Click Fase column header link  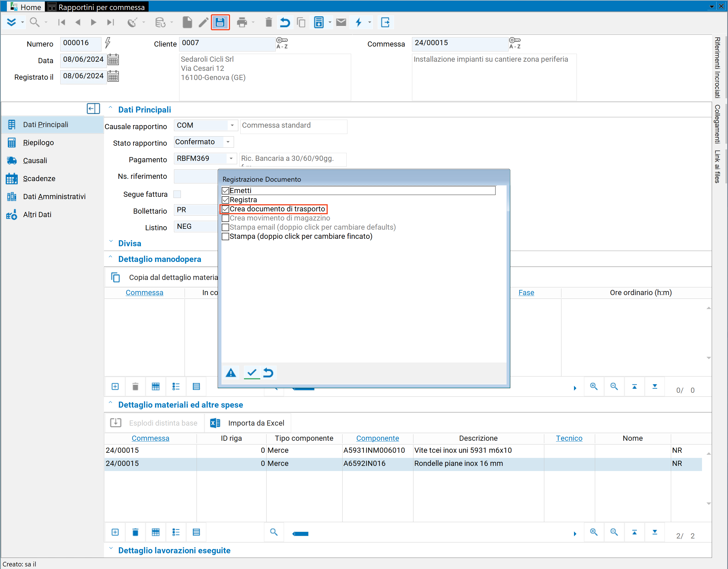tap(526, 293)
